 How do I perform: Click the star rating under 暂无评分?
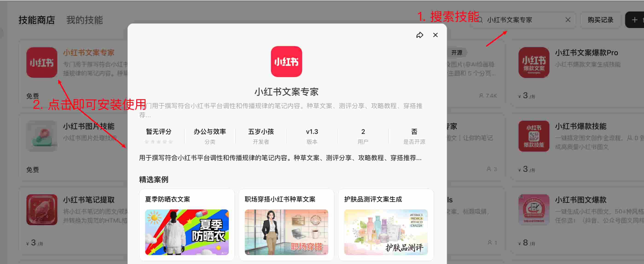159,142
